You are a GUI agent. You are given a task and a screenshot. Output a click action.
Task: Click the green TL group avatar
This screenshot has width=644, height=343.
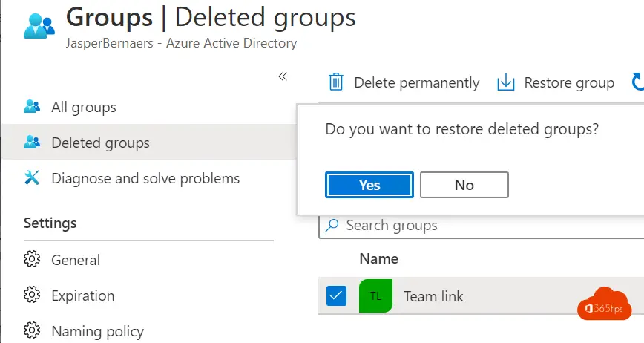pyautogui.click(x=375, y=295)
